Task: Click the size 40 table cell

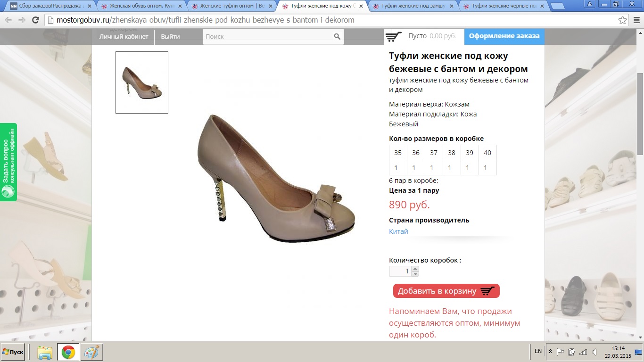Action: click(487, 153)
